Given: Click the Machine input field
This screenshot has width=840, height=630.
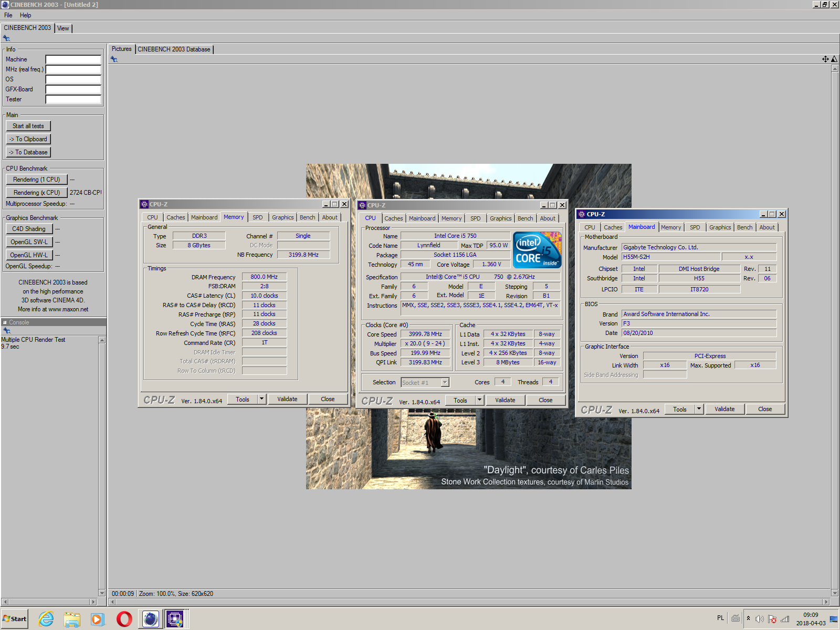Looking at the screenshot, I should coord(73,59).
